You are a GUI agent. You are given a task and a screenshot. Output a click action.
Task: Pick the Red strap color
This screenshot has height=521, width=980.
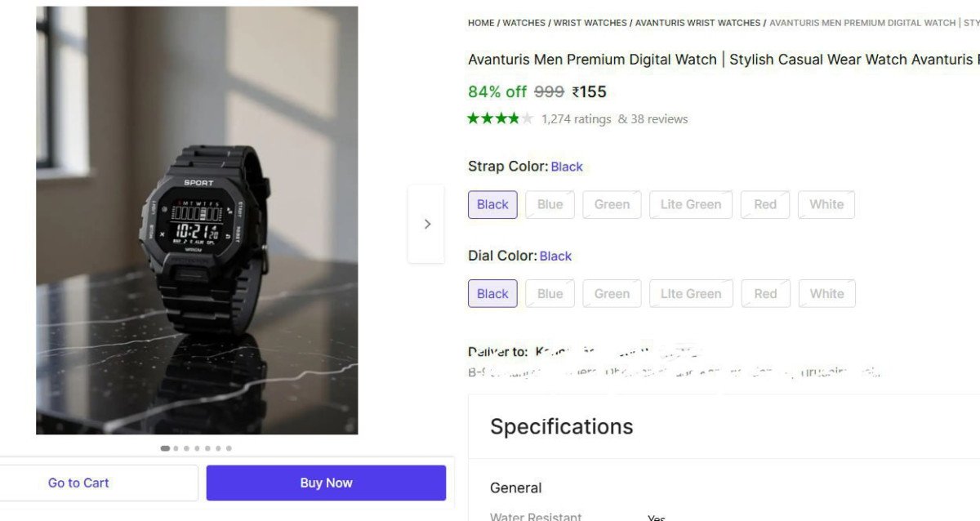(x=765, y=205)
